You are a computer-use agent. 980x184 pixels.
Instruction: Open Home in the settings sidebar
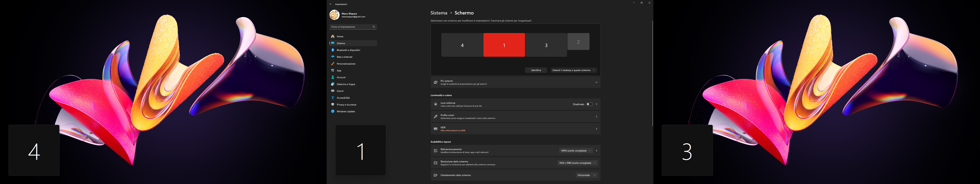point(353,37)
